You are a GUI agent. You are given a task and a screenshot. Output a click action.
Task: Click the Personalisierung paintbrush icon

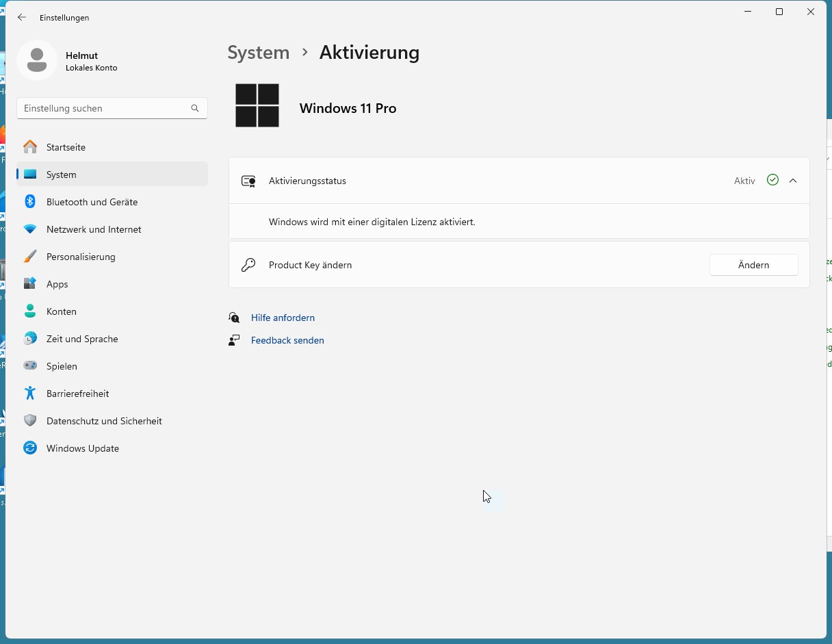[30, 257]
